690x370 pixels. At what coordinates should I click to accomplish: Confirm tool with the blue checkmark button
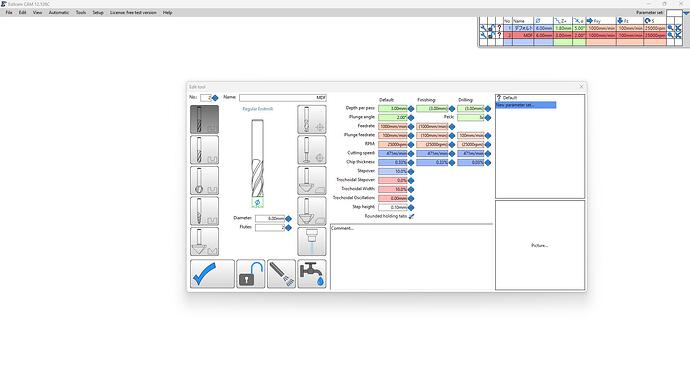click(x=212, y=274)
